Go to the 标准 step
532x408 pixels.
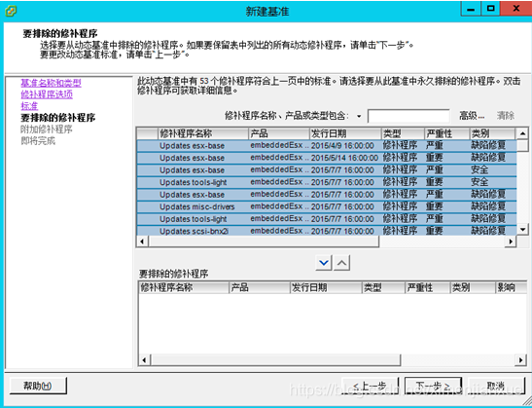[x=29, y=106]
